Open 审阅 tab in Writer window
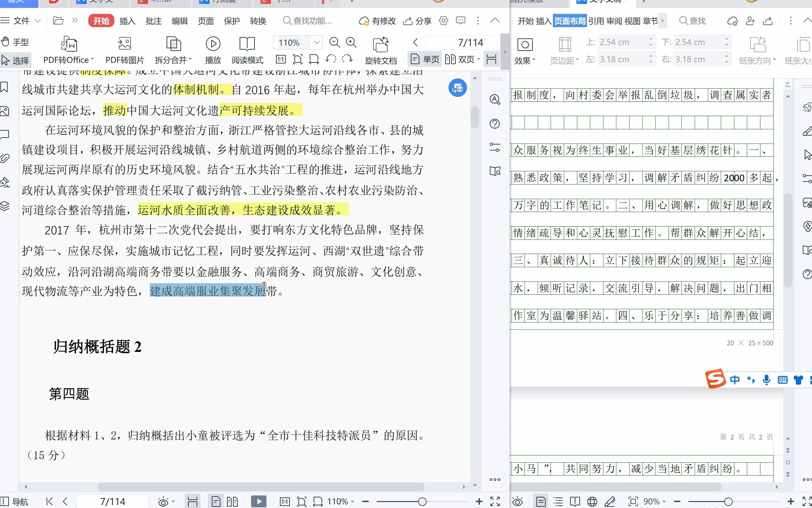The height and width of the screenshot is (508, 812). click(x=614, y=21)
